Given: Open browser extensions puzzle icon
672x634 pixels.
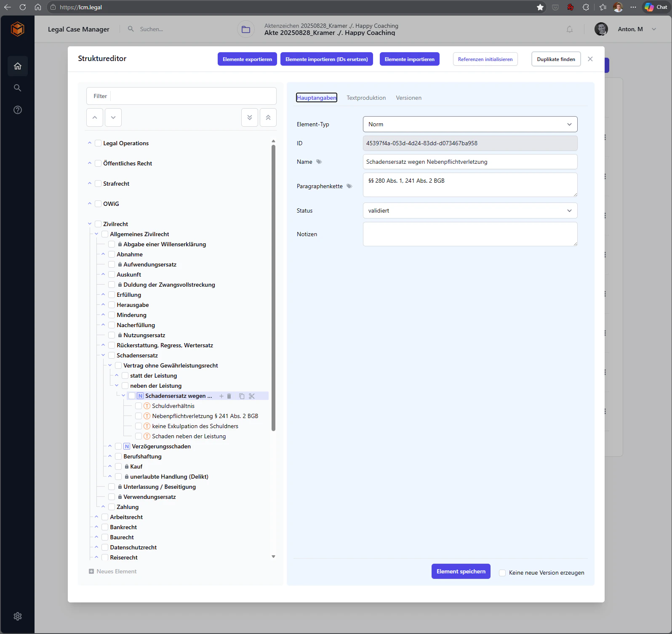Looking at the screenshot, I should coord(586,7).
